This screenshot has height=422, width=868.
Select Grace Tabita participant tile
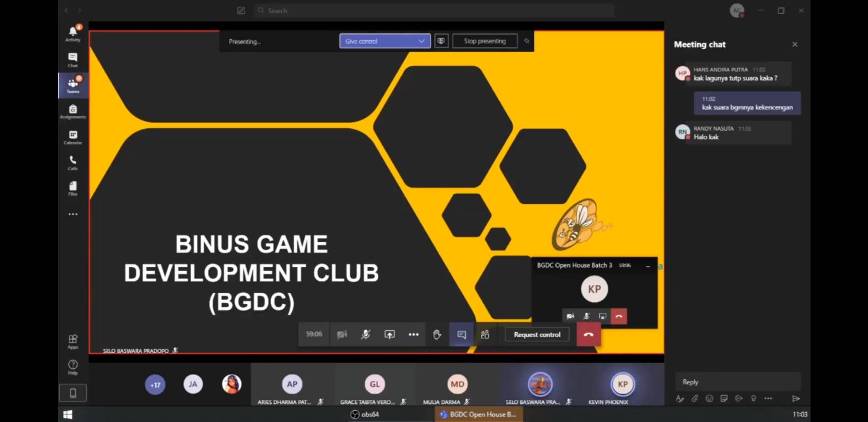[374, 385]
